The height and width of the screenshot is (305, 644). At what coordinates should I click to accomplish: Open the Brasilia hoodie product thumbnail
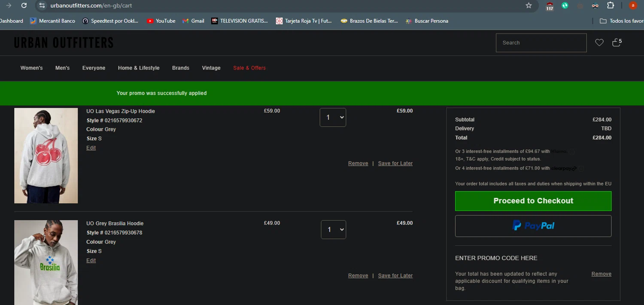click(x=46, y=263)
